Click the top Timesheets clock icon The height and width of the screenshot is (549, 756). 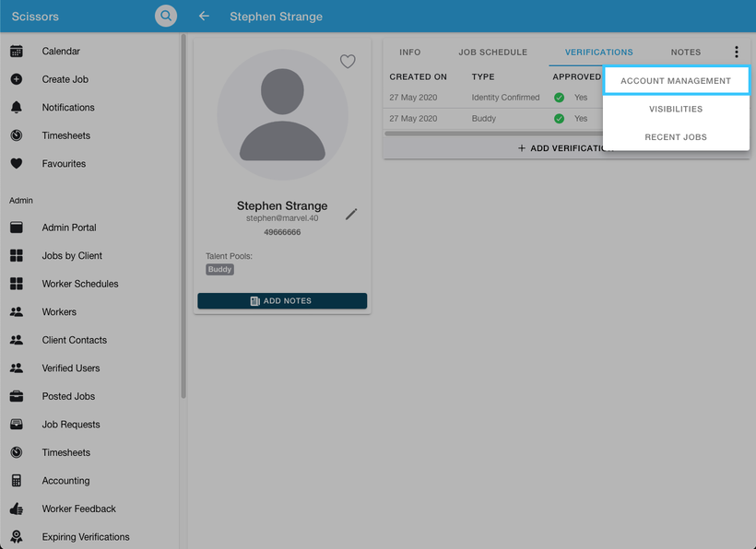[17, 135]
